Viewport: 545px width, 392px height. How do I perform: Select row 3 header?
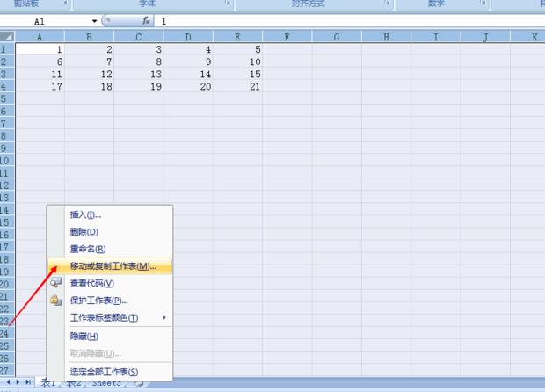tap(7, 74)
